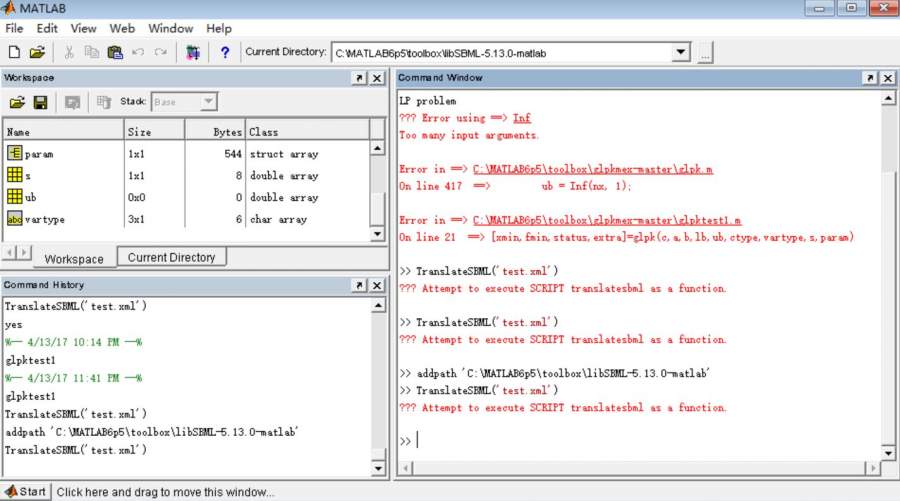Sort workspace by Bytes column header
This screenshot has width=900, height=501.
215,131
